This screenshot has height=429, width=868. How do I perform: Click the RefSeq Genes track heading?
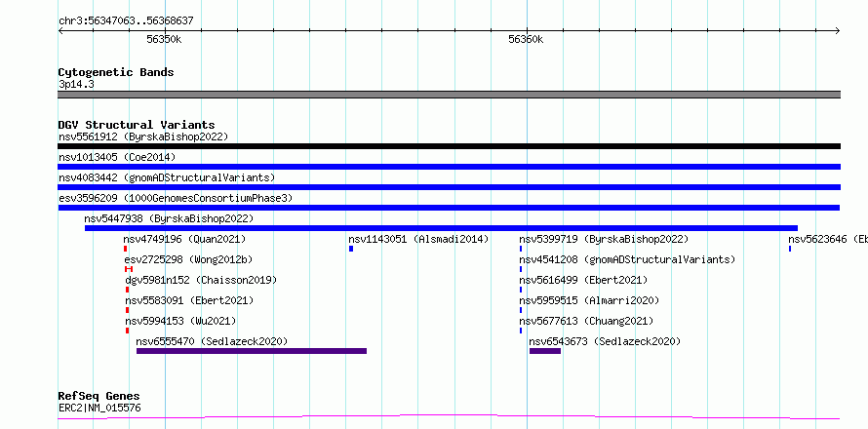pyautogui.click(x=99, y=397)
